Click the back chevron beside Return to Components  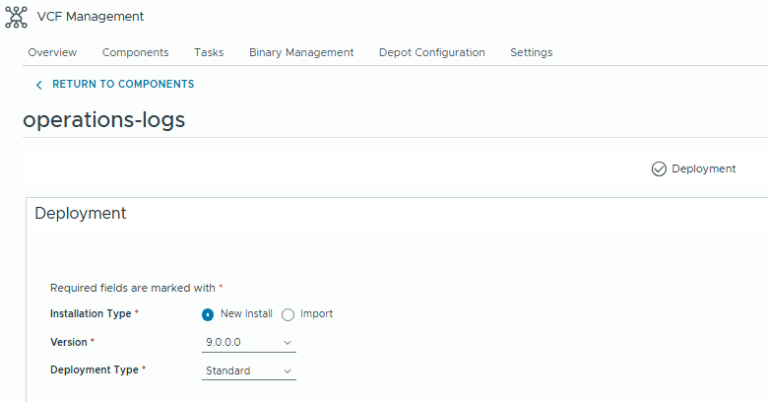(39, 85)
